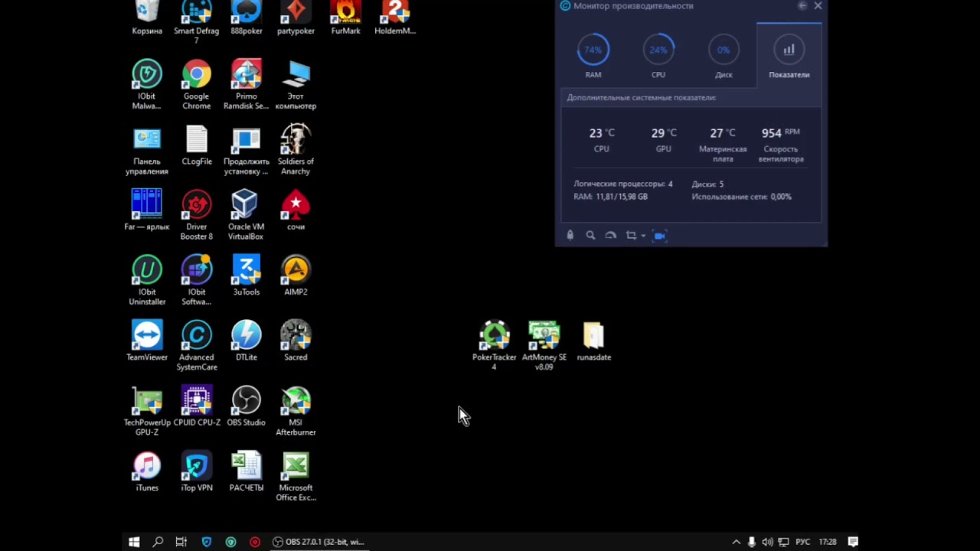This screenshot has height=551, width=980.
Task: Open the Windows Start menu
Action: [x=134, y=542]
